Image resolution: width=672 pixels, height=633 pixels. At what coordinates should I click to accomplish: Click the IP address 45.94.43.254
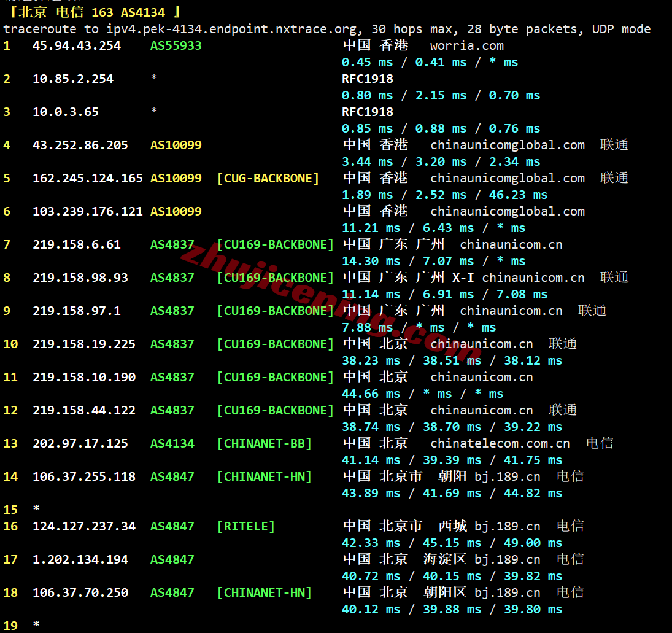click(x=77, y=45)
